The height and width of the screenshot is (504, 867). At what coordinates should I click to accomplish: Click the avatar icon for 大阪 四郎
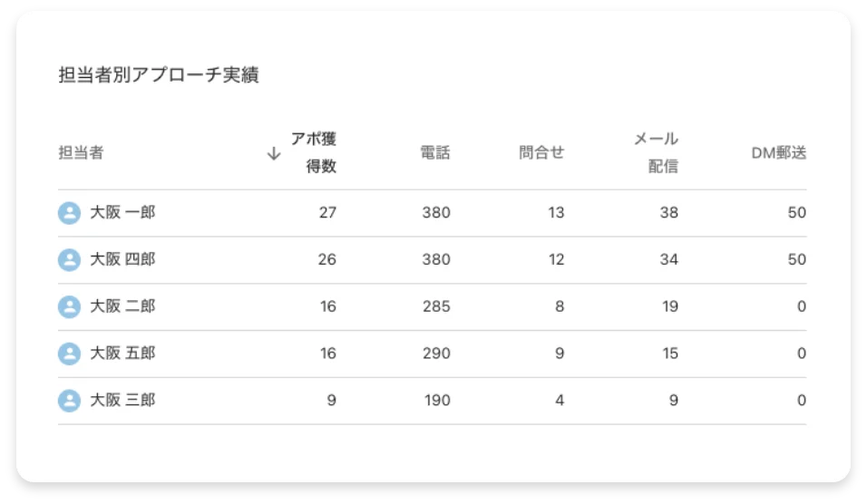coord(69,260)
